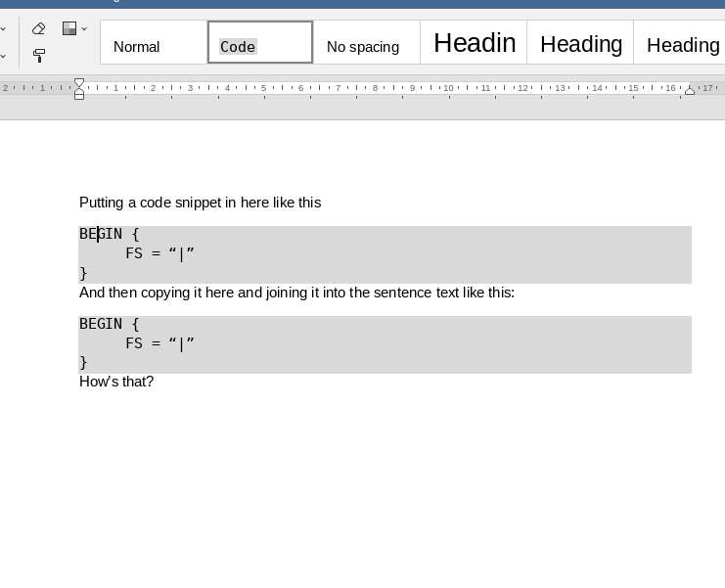Click the FS line in first code block

(x=160, y=253)
